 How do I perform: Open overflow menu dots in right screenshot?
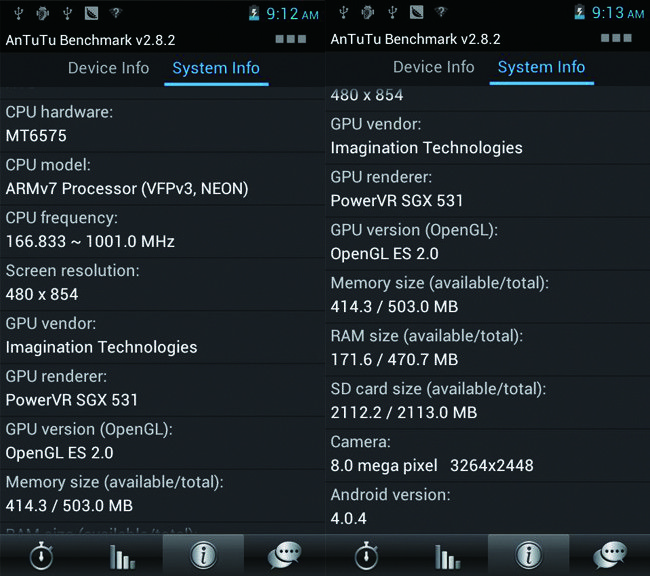tap(616, 38)
